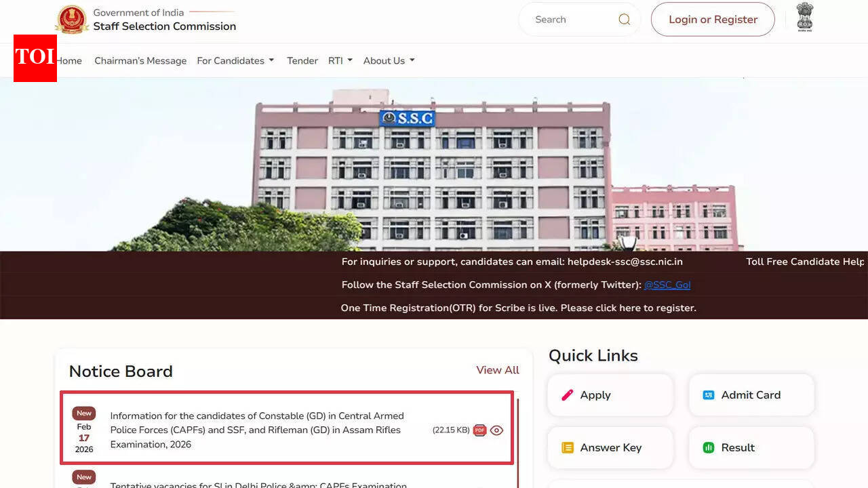The image size is (868, 488).
Task: Click the search magnifier icon
Action: pyautogui.click(x=623, y=19)
